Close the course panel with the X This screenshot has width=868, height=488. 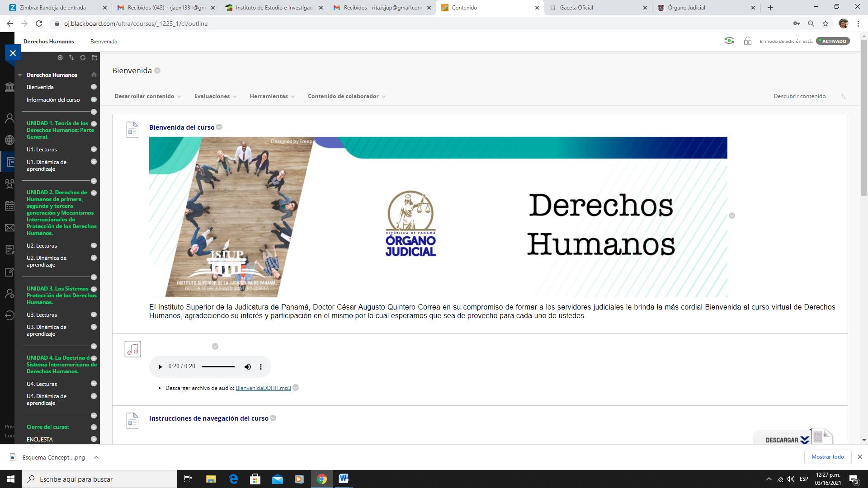click(13, 53)
